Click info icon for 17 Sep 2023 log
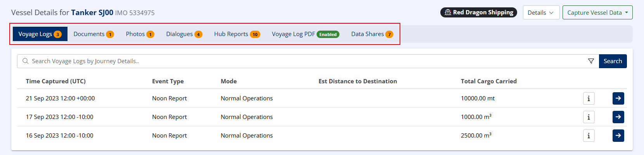Screen dimensions: 644x155 click(x=589, y=117)
